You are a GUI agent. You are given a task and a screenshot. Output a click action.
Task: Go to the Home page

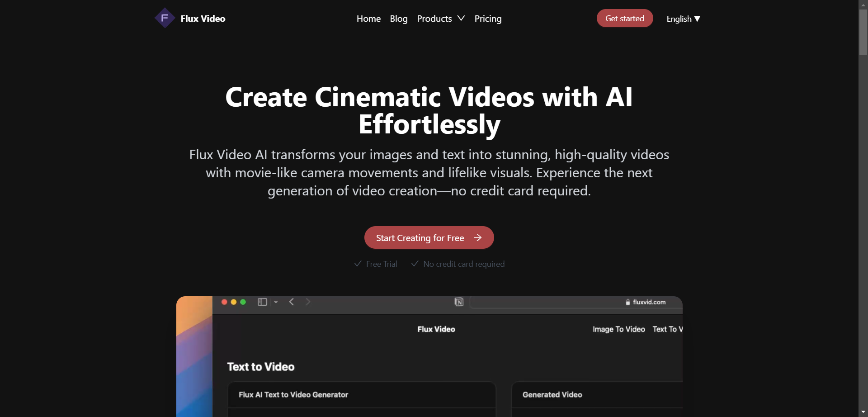tap(368, 19)
